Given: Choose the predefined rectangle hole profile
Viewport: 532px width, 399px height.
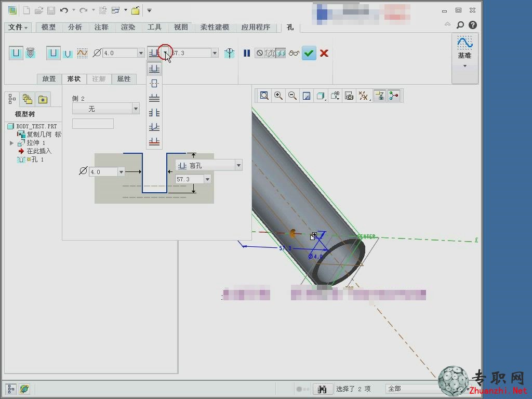Looking at the screenshot, I should 54,54.
